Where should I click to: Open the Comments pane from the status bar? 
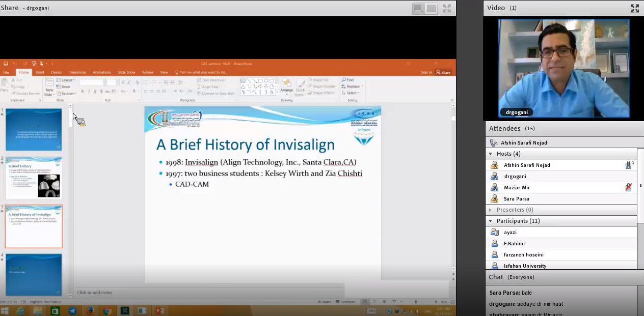tap(345, 302)
